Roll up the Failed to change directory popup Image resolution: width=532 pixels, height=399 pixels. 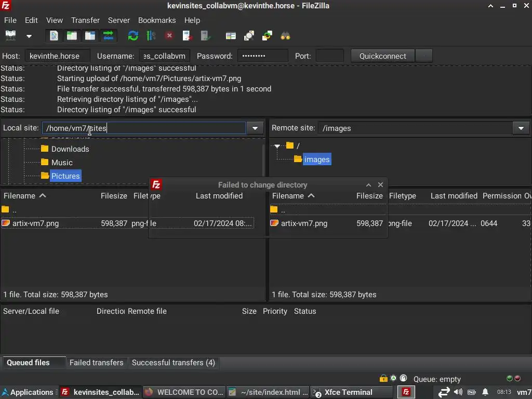point(368,185)
